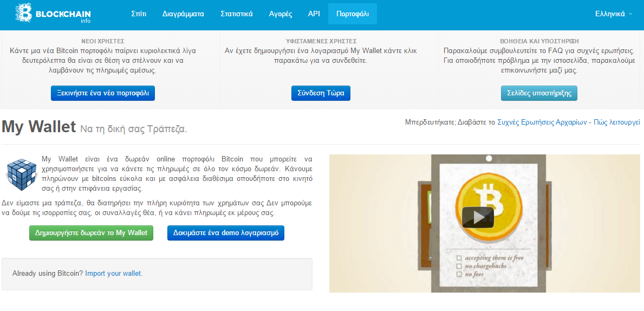Go to Σπίτι menu item

click(139, 14)
